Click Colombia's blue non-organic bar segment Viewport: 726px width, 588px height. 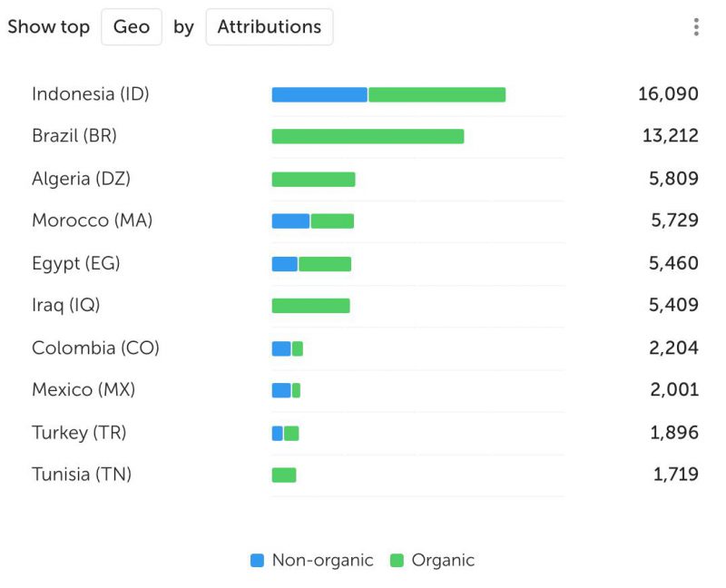[281, 348]
